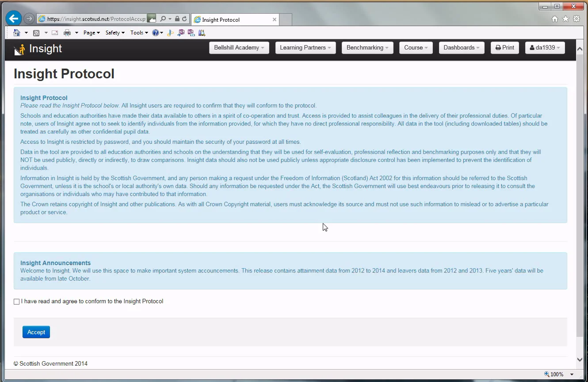Open the da1939 user menu
This screenshot has width=588, height=382.
pos(545,48)
